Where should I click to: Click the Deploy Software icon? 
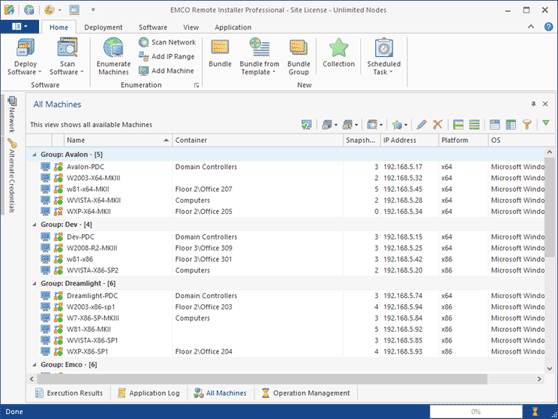pyautogui.click(x=25, y=47)
